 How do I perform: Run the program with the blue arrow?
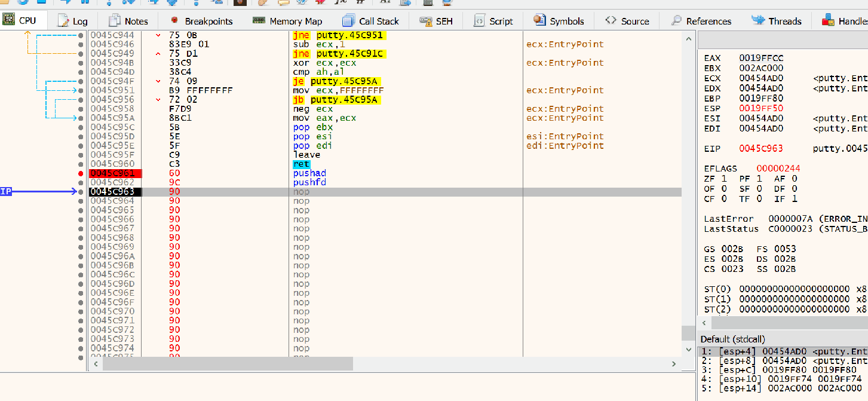click(67, 4)
